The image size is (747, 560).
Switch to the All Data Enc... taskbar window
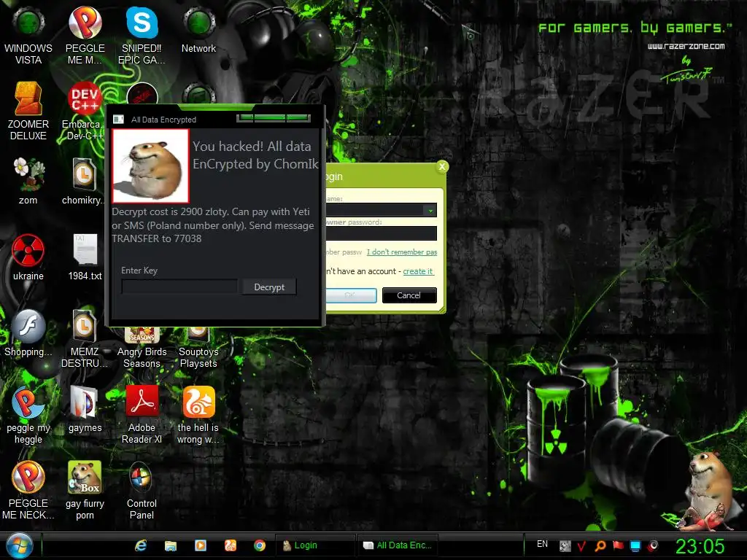tap(398, 545)
